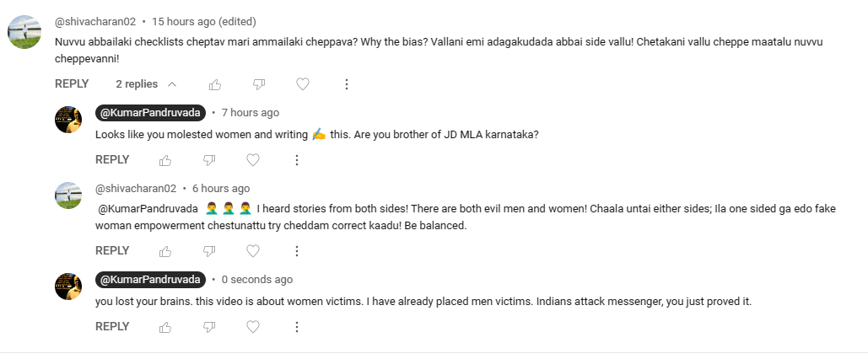Image resolution: width=868 pixels, height=359 pixels.
Task: Dislike the 'Looks like you molested' reply
Action: [x=209, y=160]
